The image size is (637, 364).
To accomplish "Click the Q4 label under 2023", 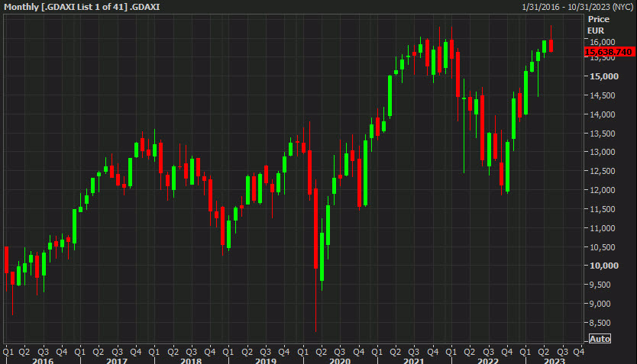I will (x=578, y=352).
